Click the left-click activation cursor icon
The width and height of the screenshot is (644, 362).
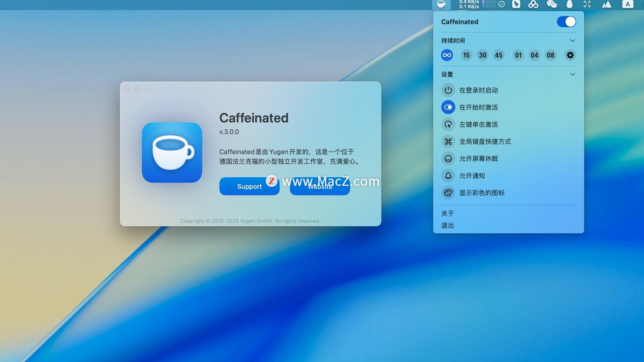coord(448,125)
